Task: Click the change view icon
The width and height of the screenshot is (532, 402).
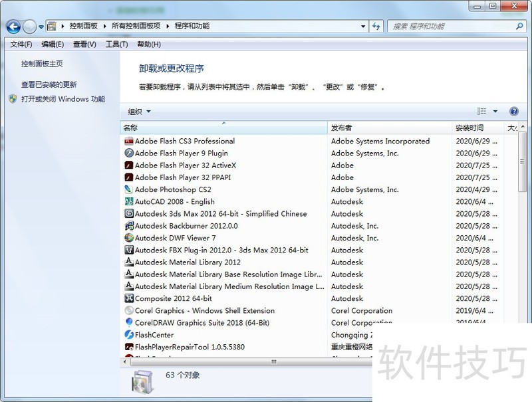Action: point(481,111)
